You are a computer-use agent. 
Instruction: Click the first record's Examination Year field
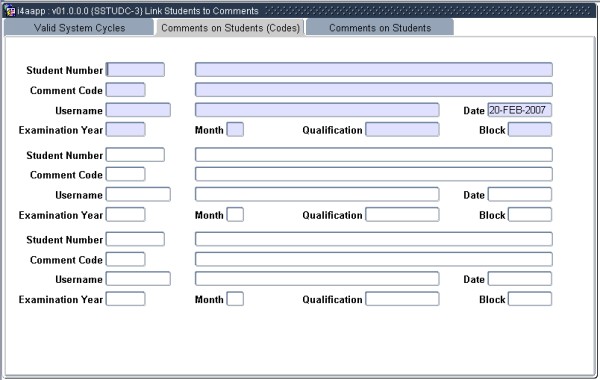(x=126, y=130)
